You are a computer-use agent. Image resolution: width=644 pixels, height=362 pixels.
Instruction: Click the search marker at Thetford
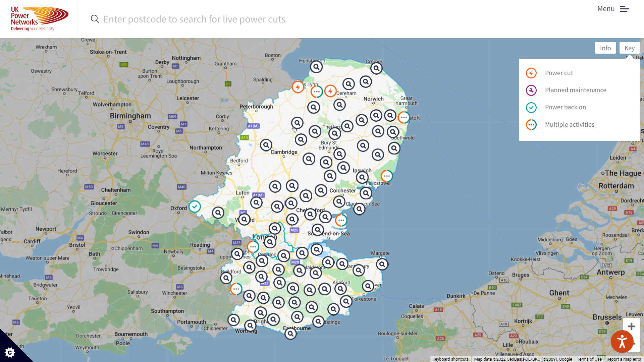coord(334,133)
